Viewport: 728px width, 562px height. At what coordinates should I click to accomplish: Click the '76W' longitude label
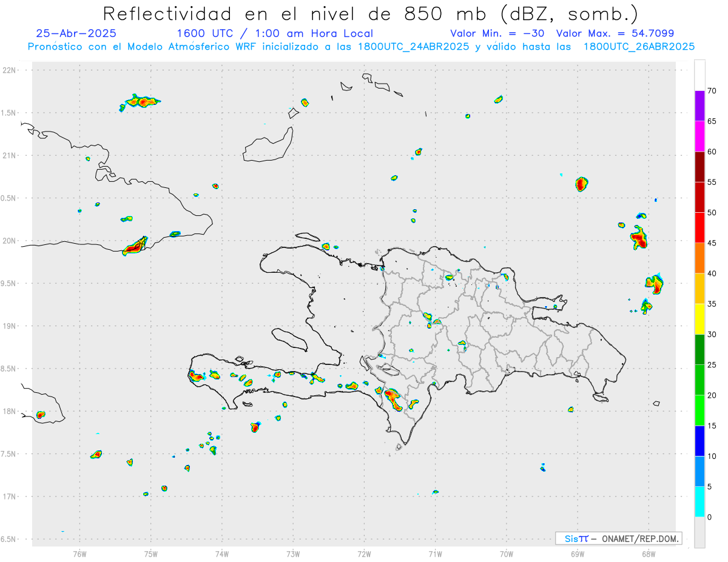pos(79,554)
